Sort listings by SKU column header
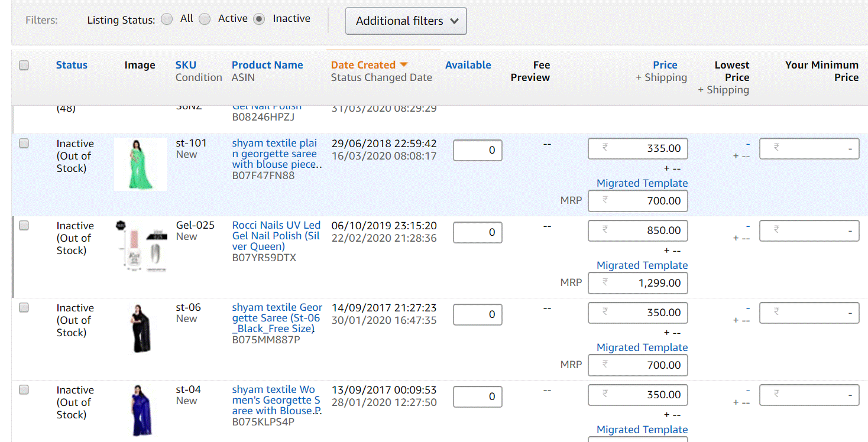This screenshot has height=442, width=868. 186,65
